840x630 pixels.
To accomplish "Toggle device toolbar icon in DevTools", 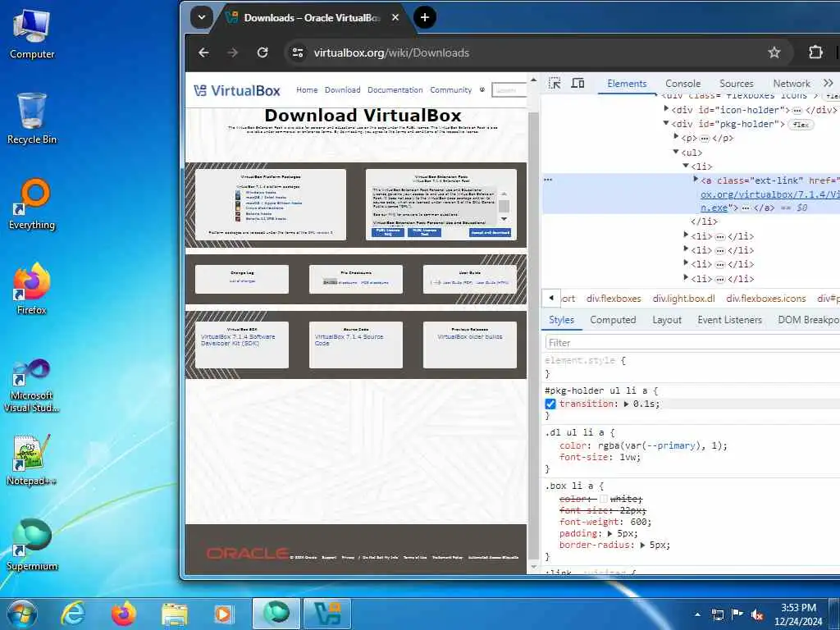I will click(x=577, y=84).
